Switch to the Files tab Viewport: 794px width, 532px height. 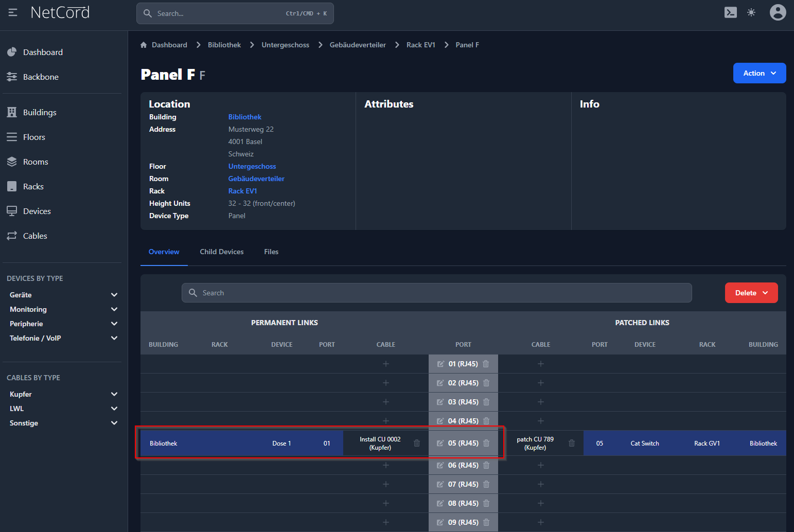pos(271,252)
